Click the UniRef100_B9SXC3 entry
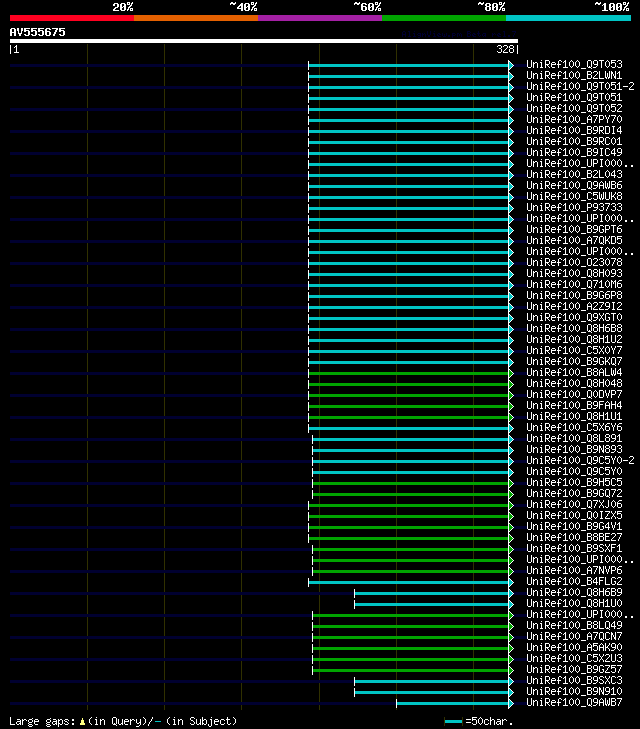The image size is (640, 729). 574,681
